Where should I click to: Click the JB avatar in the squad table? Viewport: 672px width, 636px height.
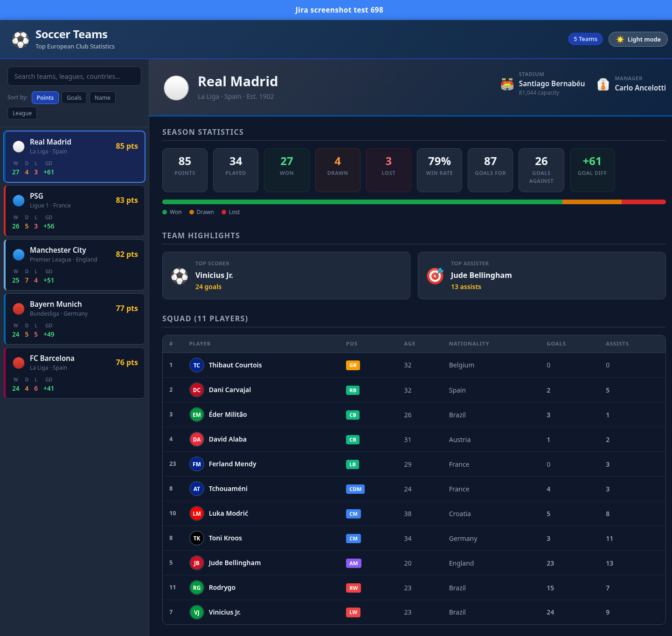point(197,563)
